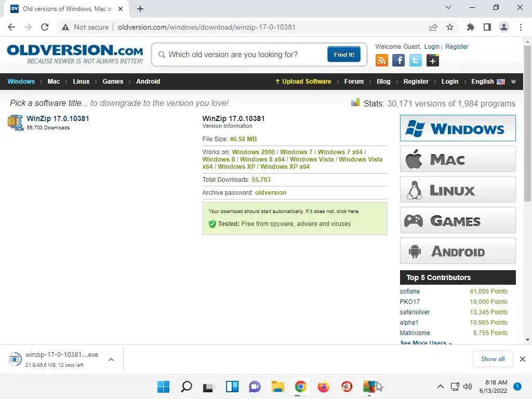Show hidden system tray icons

(x=441, y=387)
